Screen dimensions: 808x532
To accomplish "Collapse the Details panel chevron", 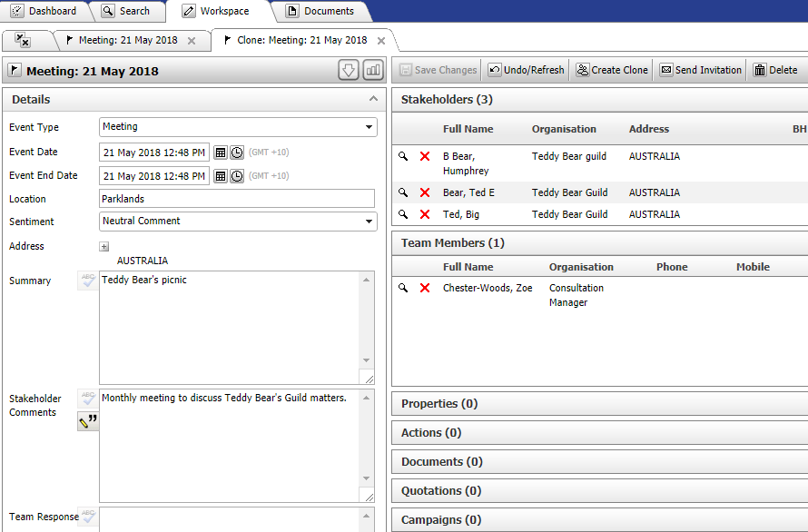I will (x=374, y=99).
